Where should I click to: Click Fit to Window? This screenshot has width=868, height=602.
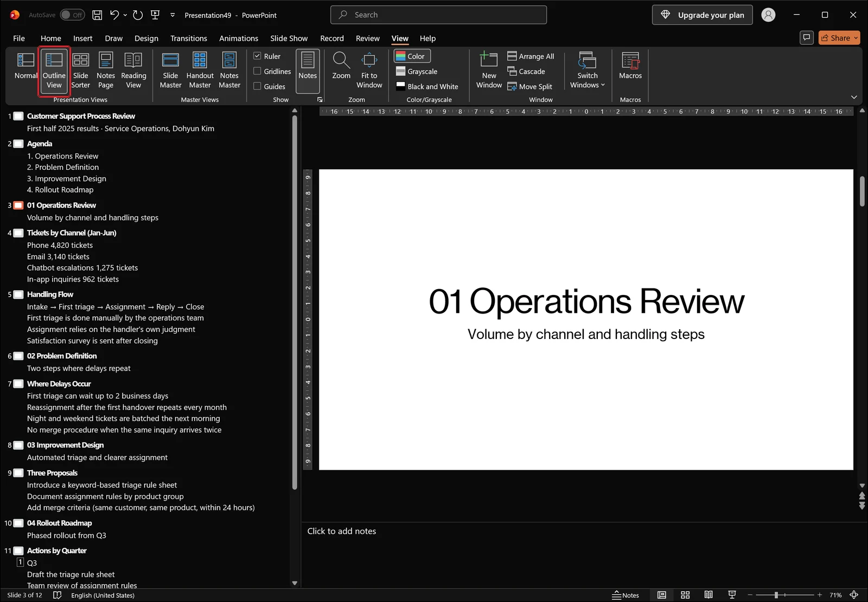pos(369,71)
